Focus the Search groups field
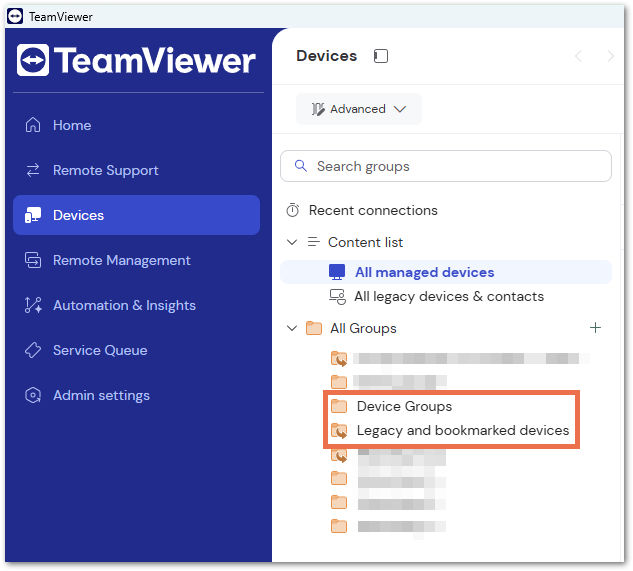633x571 pixels. point(446,166)
